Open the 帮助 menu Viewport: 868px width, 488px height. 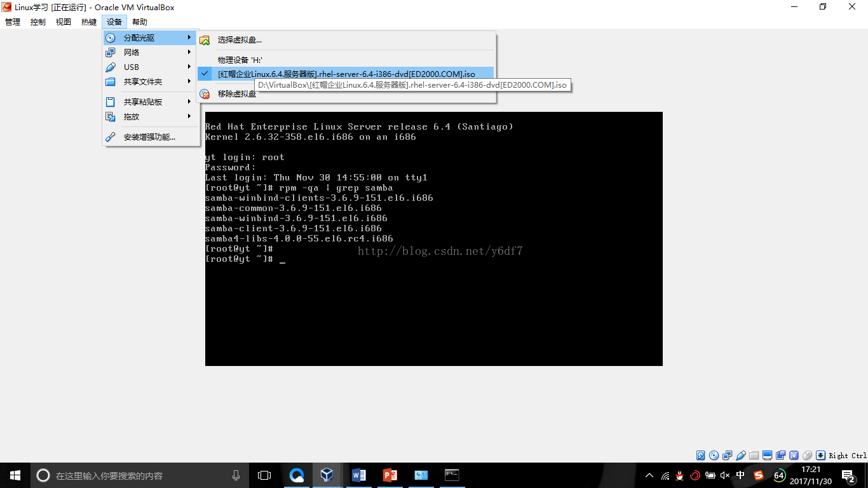pos(140,22)
